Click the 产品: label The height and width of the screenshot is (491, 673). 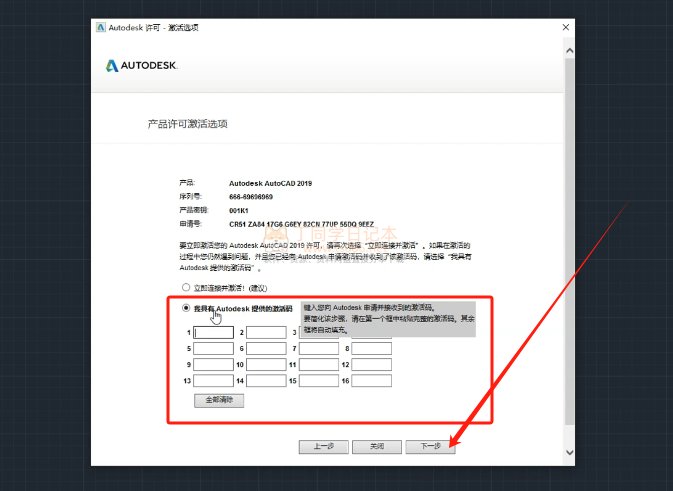[x=187, y=183]
